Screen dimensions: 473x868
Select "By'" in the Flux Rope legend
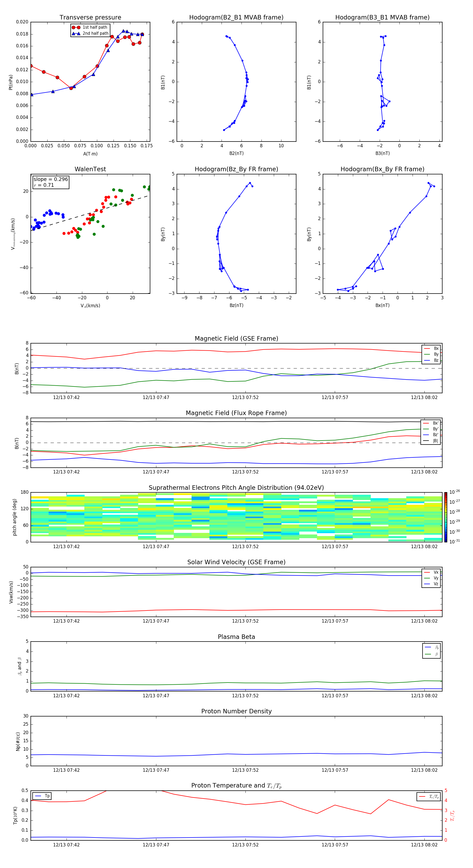(431, 429)
